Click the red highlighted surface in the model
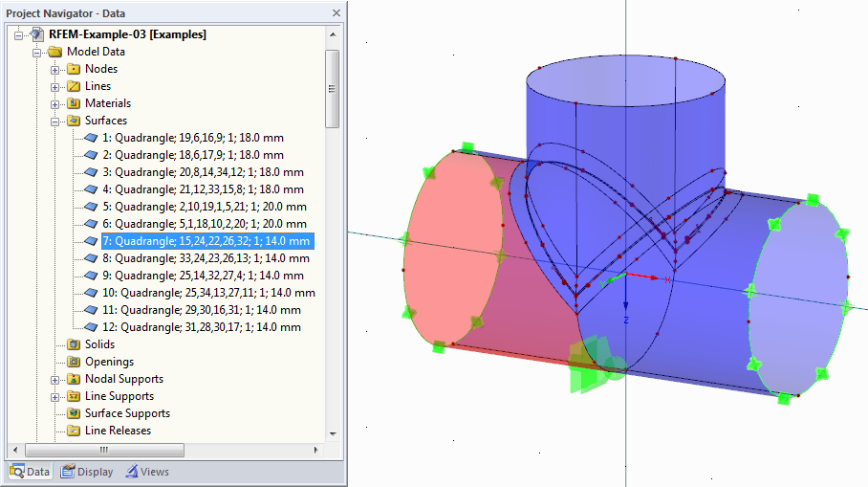The height and width of the screenshot is (487, 868). [451, 250]
